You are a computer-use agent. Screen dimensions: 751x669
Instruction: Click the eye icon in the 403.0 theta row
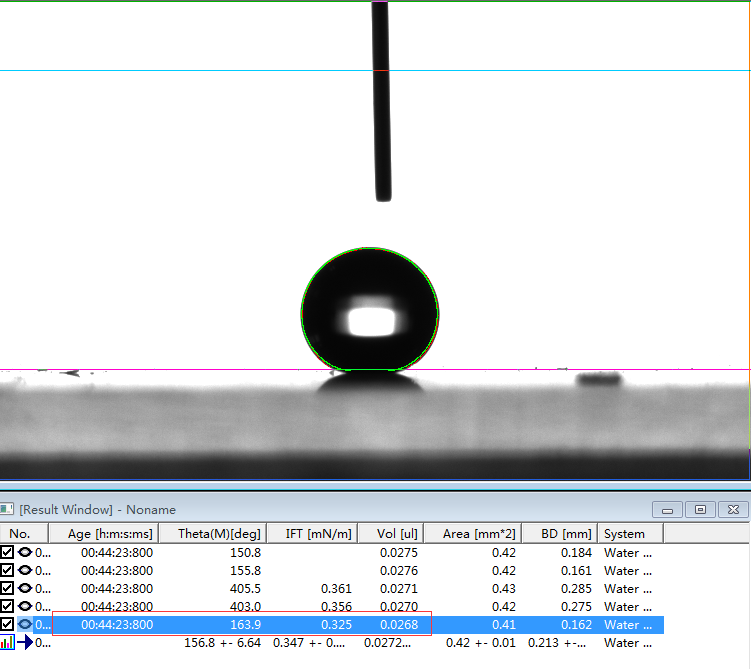(25, 606)
